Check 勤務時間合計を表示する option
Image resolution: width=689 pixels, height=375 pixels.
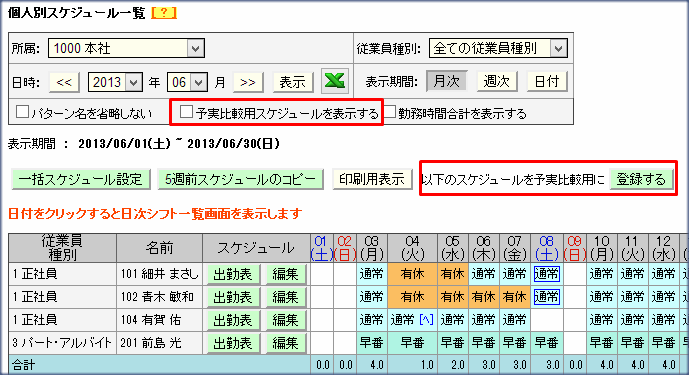(390, 112)
